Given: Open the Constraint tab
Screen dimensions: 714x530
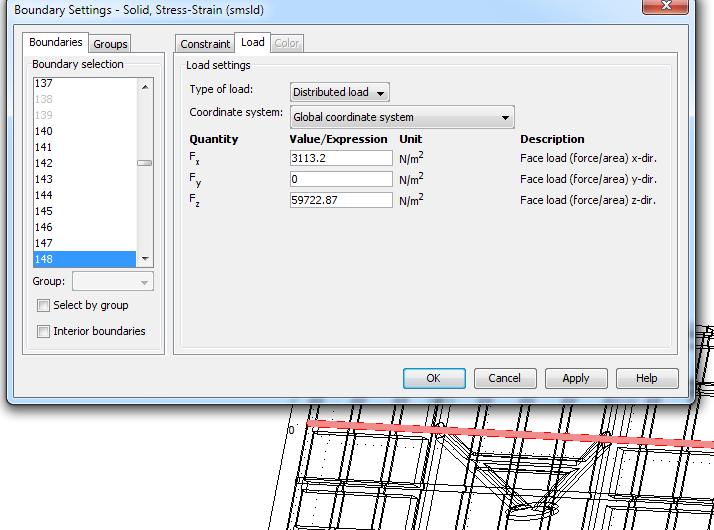Looking at the screenshot, I should [x=205, y=44].
